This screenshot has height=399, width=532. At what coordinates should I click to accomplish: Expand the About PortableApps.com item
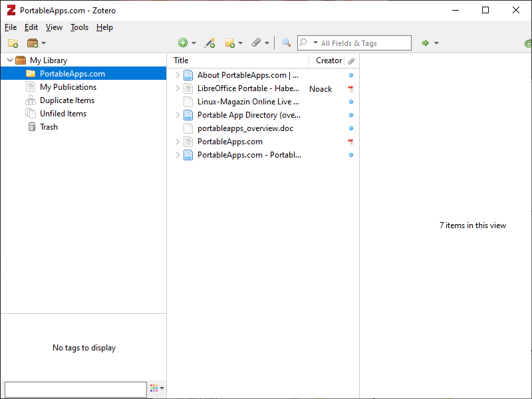pyautogui.click(x=178, y=75)
